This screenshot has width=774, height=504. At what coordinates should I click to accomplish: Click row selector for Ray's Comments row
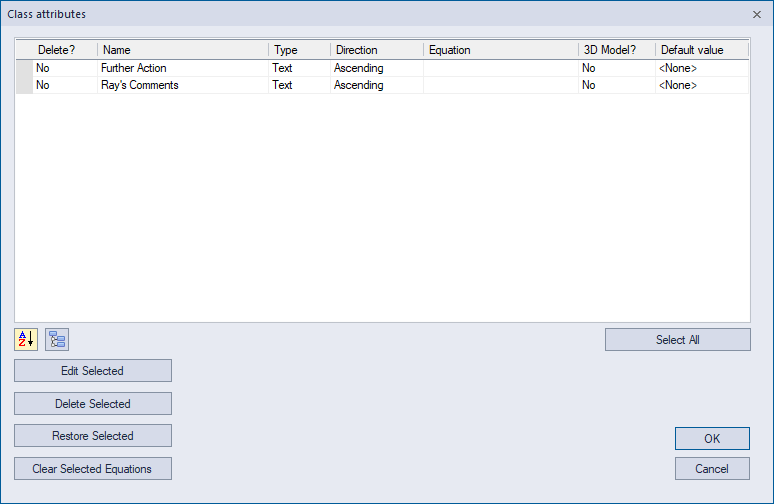click(24, 85)
